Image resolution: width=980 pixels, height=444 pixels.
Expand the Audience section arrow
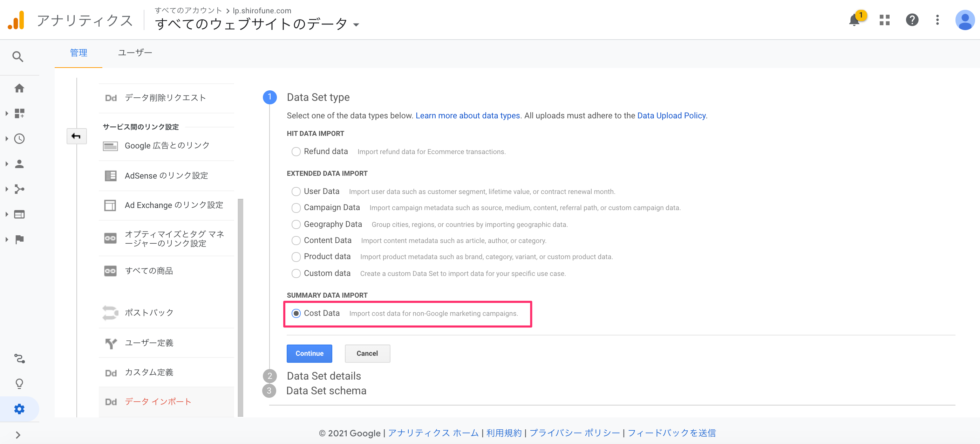pyautogui.click(x=6, y=164)
